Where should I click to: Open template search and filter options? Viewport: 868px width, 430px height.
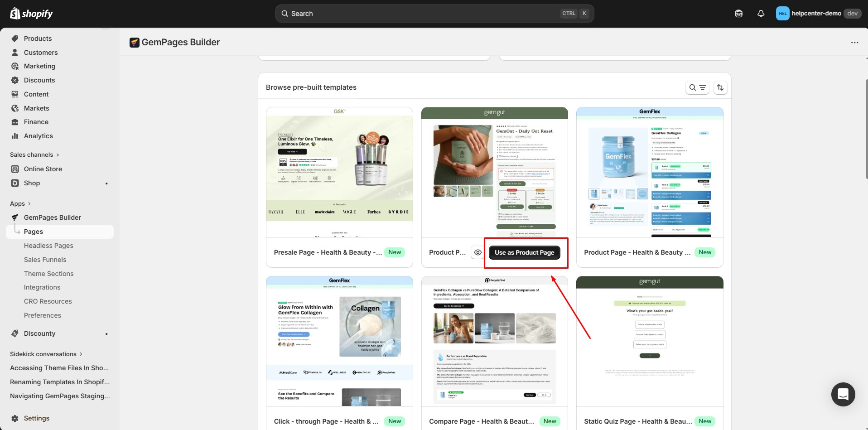point(697,87)
